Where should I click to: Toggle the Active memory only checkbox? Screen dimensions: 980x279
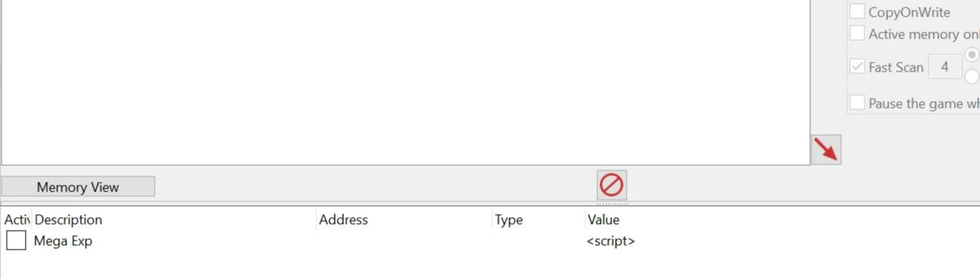tap(857, 34)
